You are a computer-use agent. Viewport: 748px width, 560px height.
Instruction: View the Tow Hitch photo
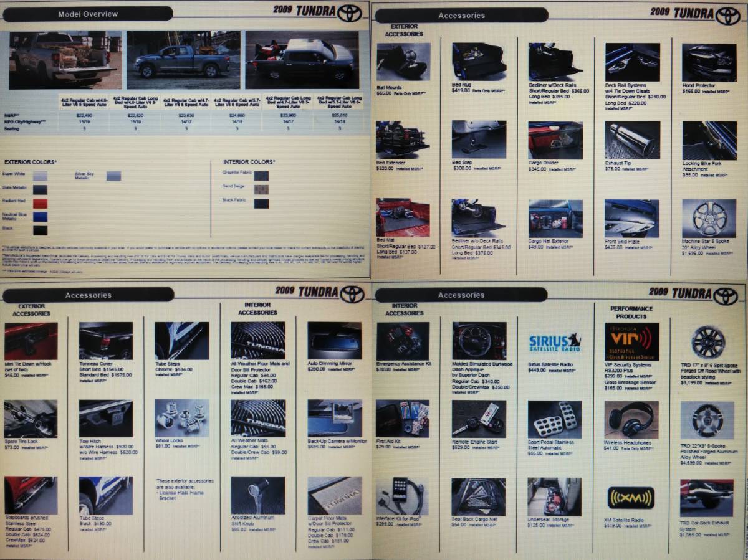click(x=106, y=419)
